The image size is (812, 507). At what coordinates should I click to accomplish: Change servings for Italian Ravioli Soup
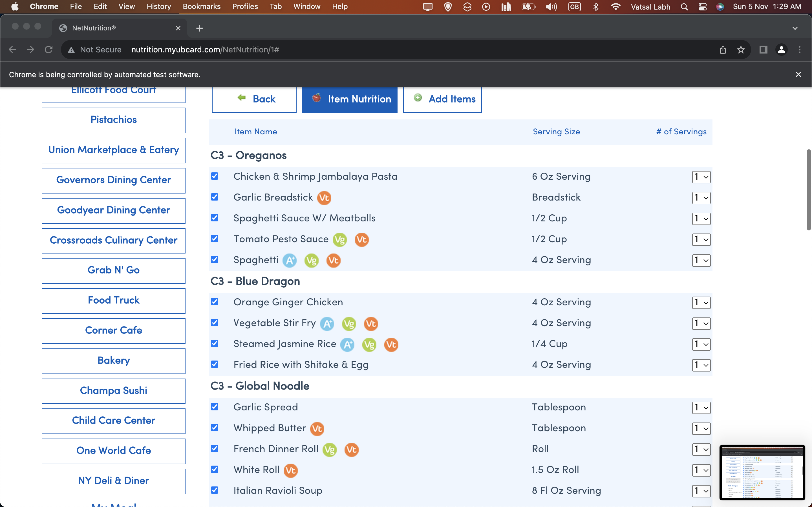[x=701, y=491]
